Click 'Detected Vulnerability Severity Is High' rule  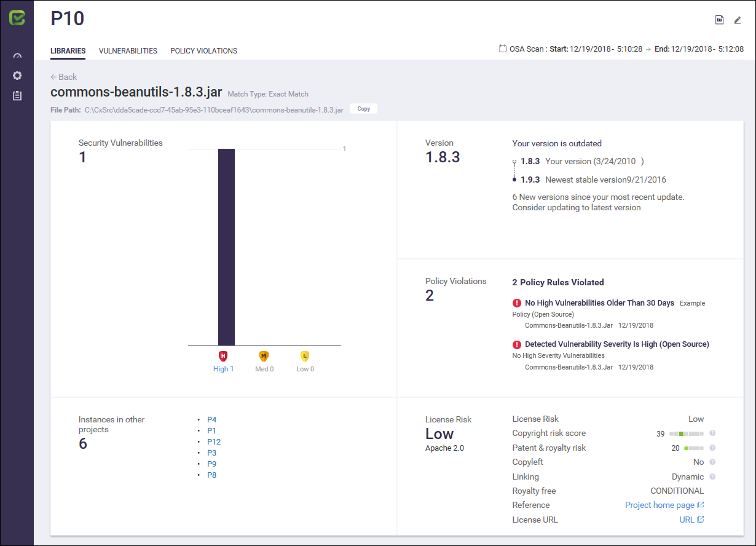(x=617, y=344)
